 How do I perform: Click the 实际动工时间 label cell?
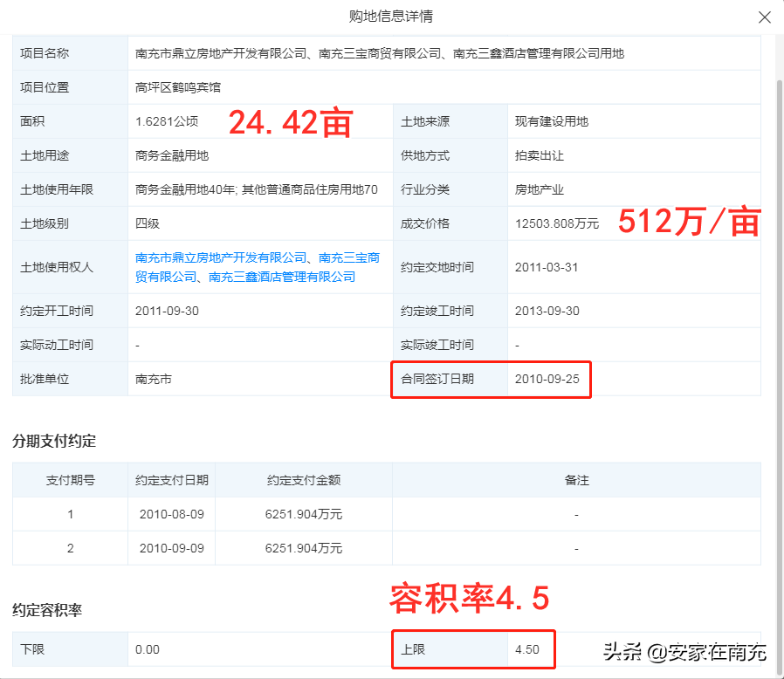click(71, 345)
